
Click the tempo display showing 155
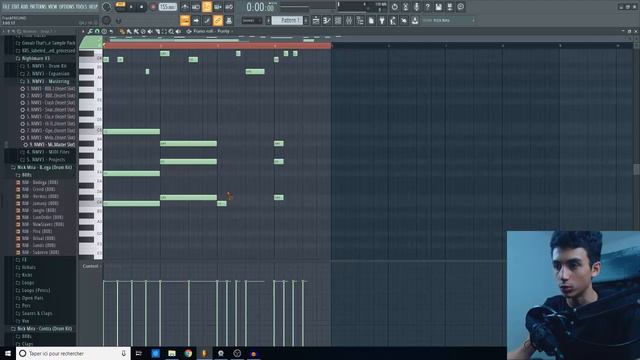click(x=168, y=7)
